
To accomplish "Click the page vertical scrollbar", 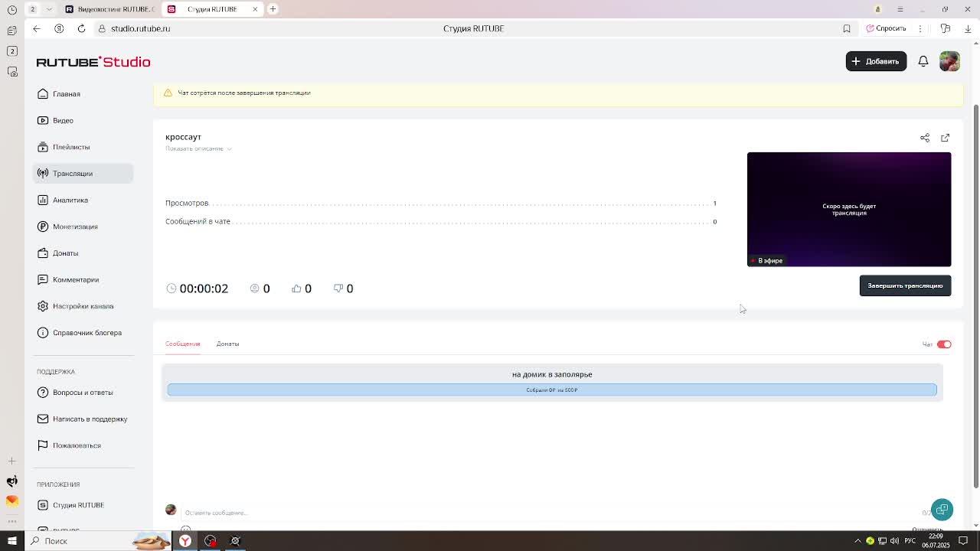I will click(975, 295).
